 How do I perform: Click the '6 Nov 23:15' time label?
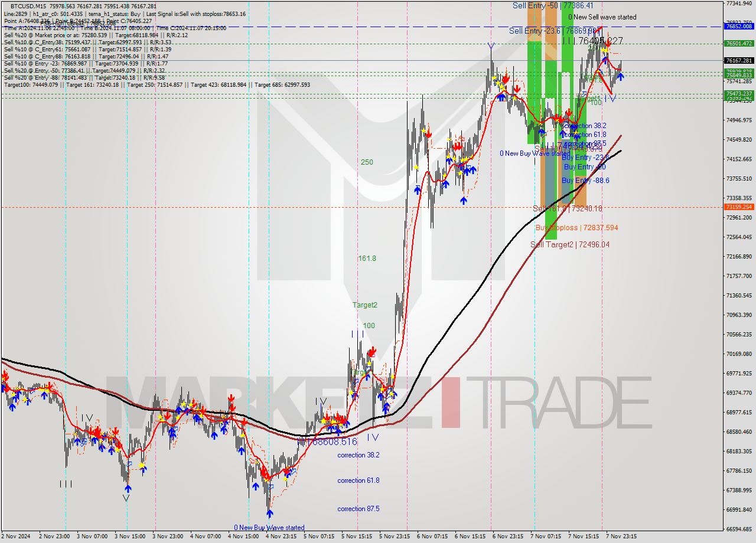[507, 537]
